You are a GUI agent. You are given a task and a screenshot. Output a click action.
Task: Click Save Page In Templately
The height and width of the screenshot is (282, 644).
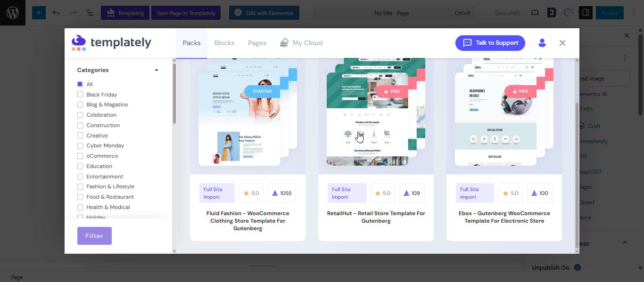[x=186, y=13]
